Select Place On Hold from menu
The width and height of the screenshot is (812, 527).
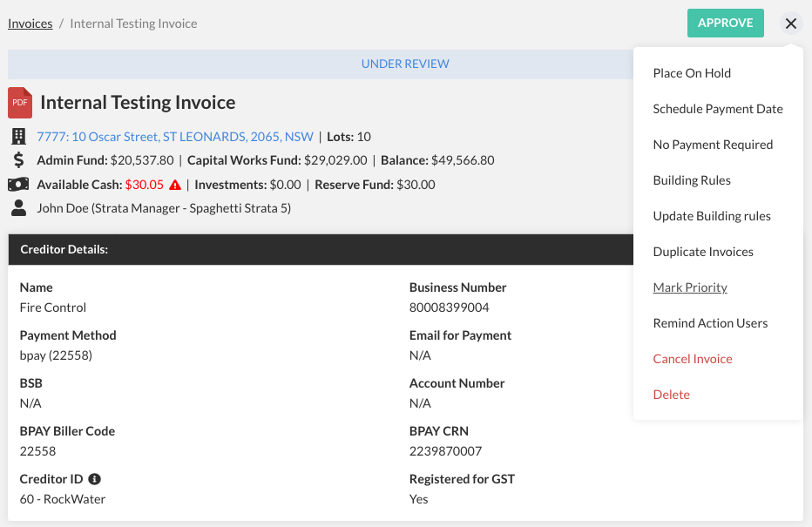tap(692, 73)
